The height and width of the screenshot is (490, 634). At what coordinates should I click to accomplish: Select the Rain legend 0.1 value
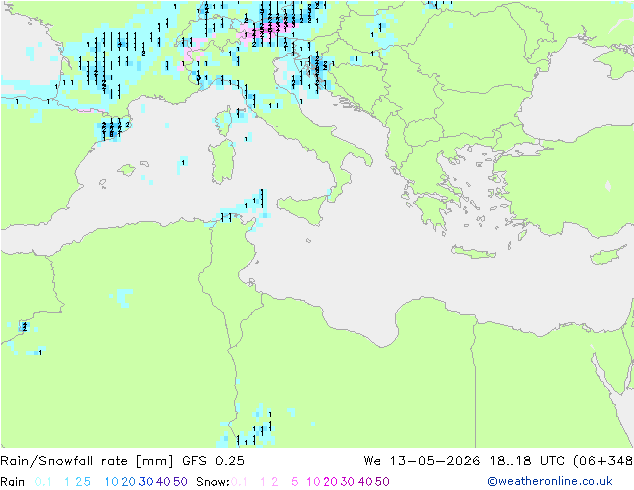[43, 482]
